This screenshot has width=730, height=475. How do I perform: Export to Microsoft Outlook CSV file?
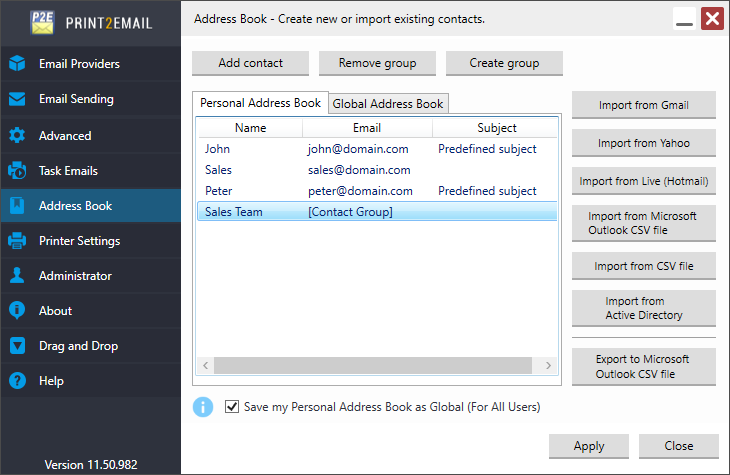point(643,367)
